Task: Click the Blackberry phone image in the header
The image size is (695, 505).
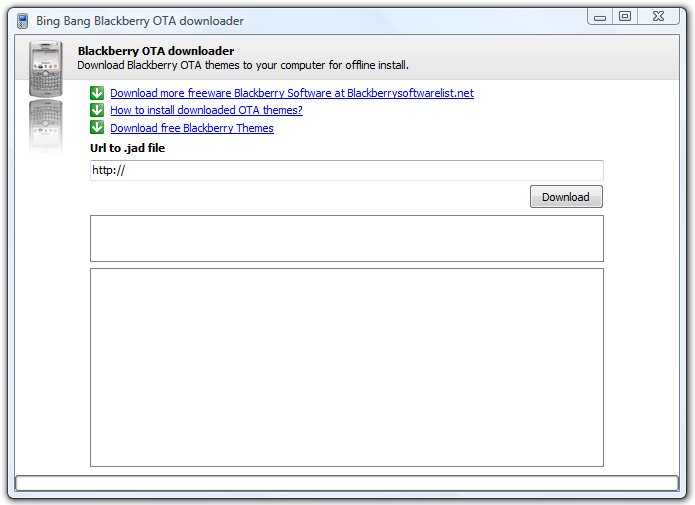Action: click(46, 68)
